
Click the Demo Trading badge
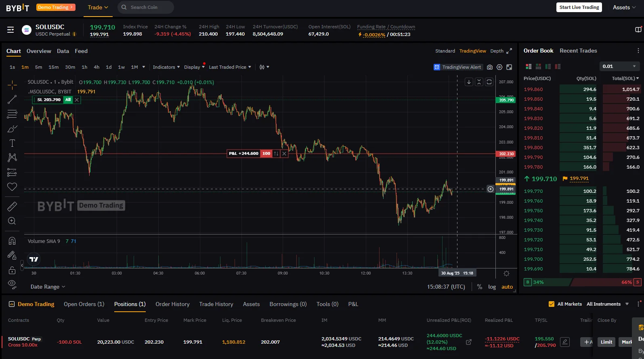[56, 7]
